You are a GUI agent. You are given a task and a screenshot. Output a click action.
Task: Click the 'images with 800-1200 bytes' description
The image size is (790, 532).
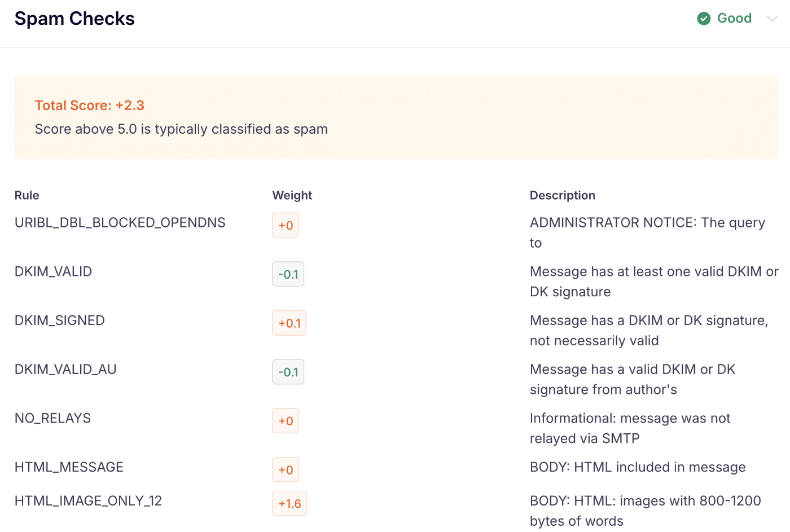(x=646, y=511)
